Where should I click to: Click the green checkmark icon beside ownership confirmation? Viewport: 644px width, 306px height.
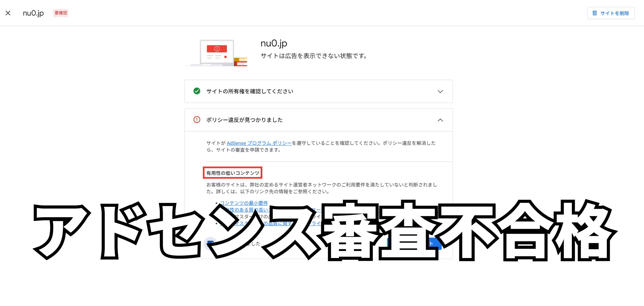click(x=197, y=91)
